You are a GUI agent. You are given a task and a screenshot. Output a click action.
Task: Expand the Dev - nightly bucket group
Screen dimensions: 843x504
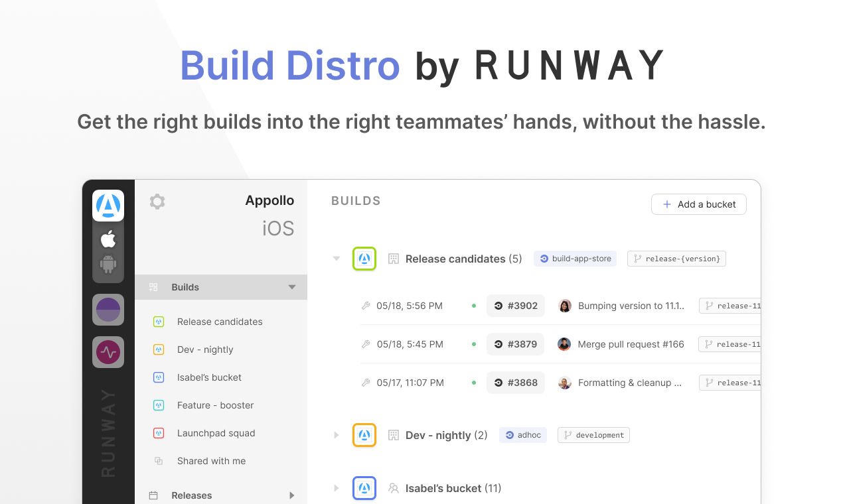(337, 435)
